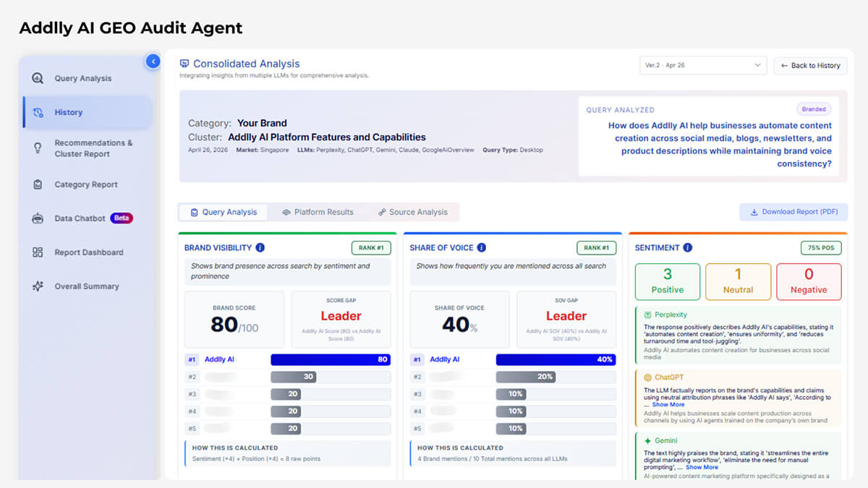Click the Platform Results tab icon
The image size is (868, 488).
(286, 213)
